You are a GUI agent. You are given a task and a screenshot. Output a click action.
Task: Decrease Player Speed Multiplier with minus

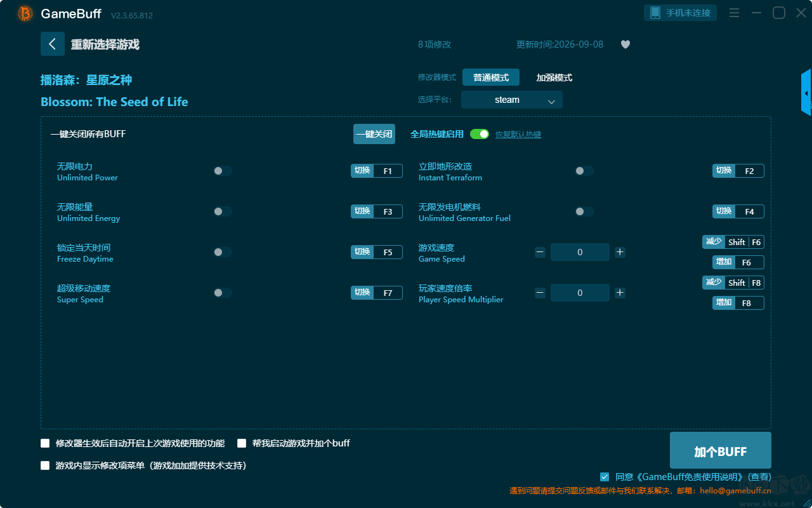tap(540, 293)
